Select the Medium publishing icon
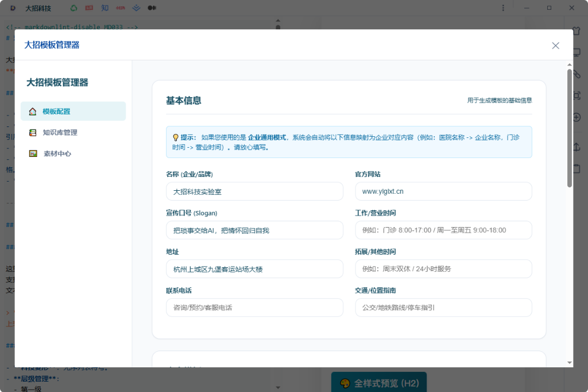This screenshot has height=392, width=588. 152,7
